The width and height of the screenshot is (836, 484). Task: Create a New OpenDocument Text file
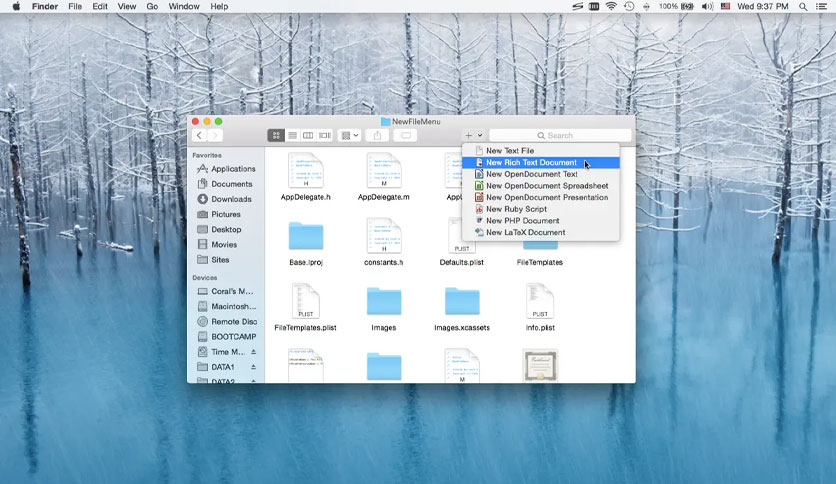541,174
